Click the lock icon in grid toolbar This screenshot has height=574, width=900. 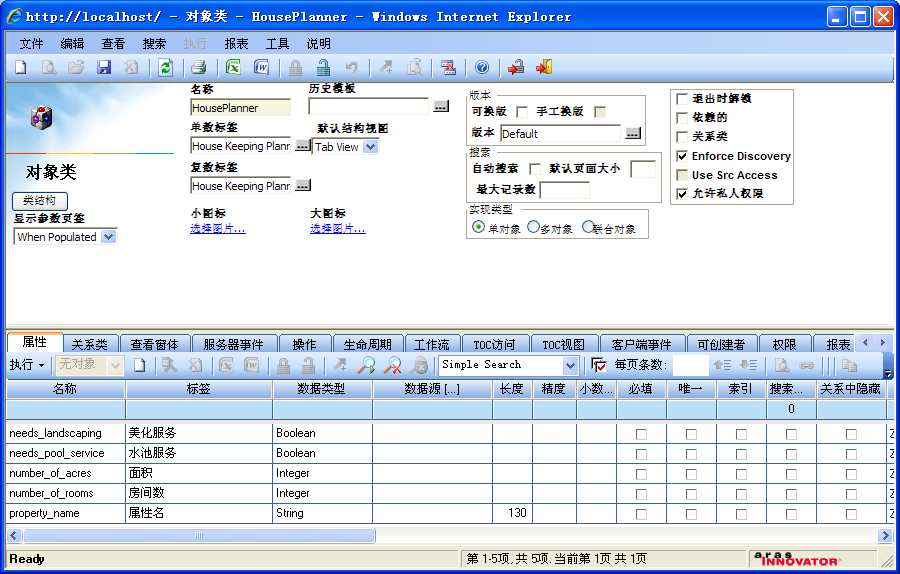point(284,365)
